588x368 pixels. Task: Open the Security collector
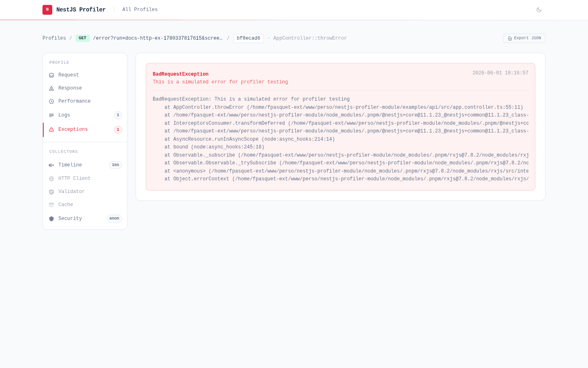point(85,218)
